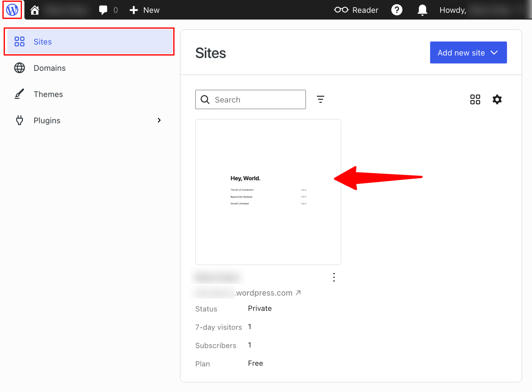
Task: Click the filter icon beside search
Action: click(320, 99)
